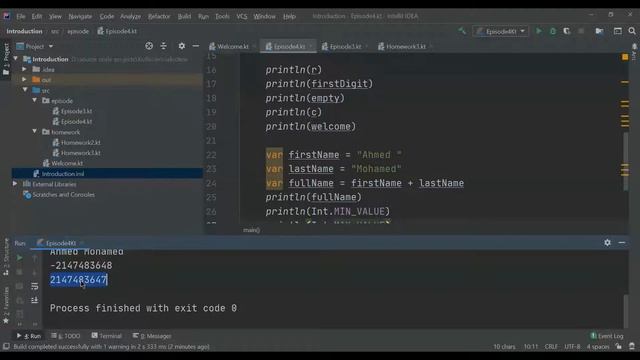Switch to the Episode3.kt editor tab
This screenshot has width=640, height=360.
[x=344, y=47]
